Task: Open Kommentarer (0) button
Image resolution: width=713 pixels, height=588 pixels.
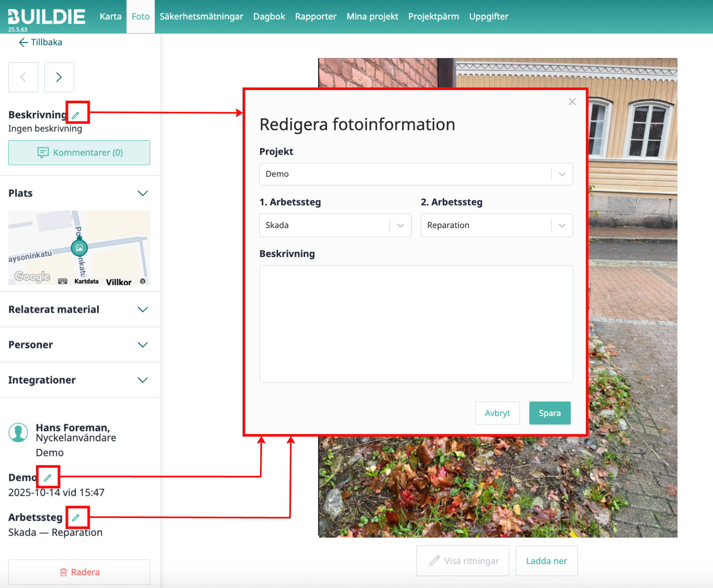Action: (x=79, y=152)
